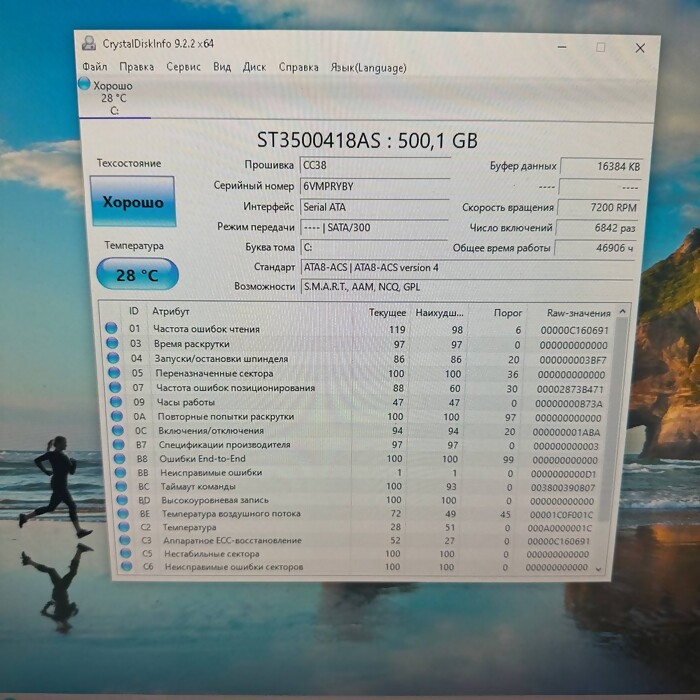Select Аппаратное ECC-восстановление attribute text
Viewport: 700px width, 700px height.
[233, 541]
